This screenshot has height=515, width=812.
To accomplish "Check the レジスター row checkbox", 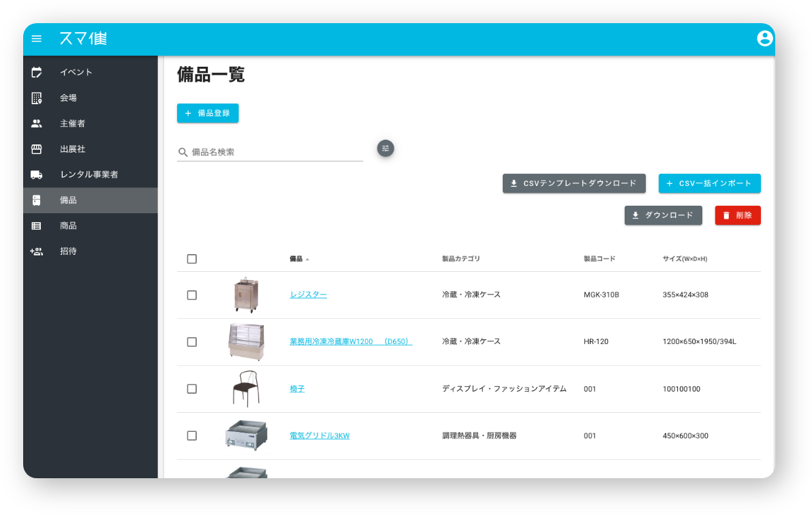I will (191, 294).
